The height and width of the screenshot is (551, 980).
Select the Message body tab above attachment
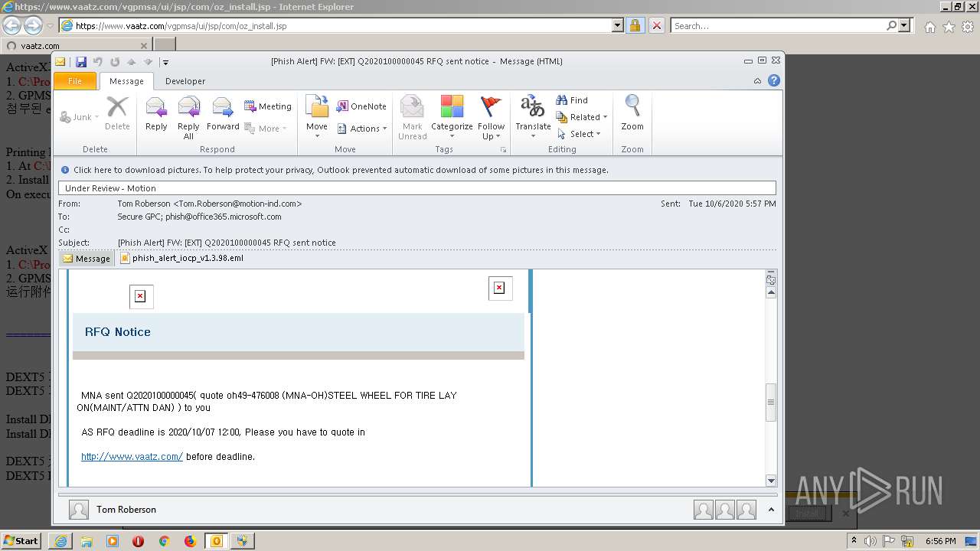tap(87, 259)
